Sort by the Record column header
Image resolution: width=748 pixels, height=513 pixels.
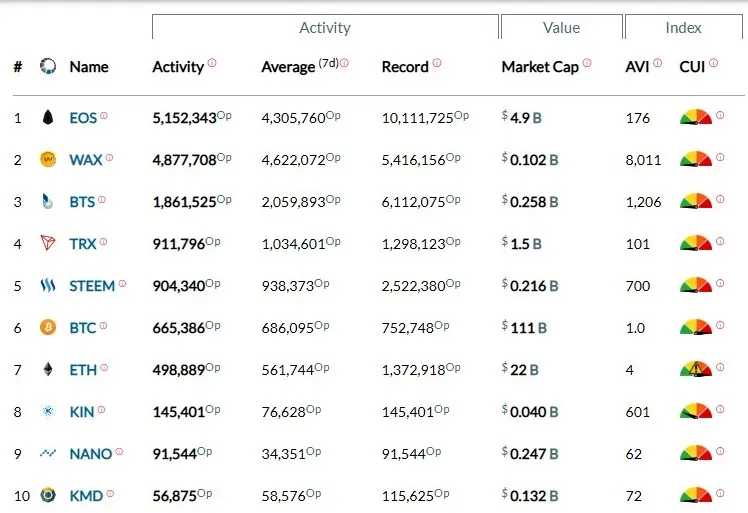pyautogui.click(x=405, y=67)
